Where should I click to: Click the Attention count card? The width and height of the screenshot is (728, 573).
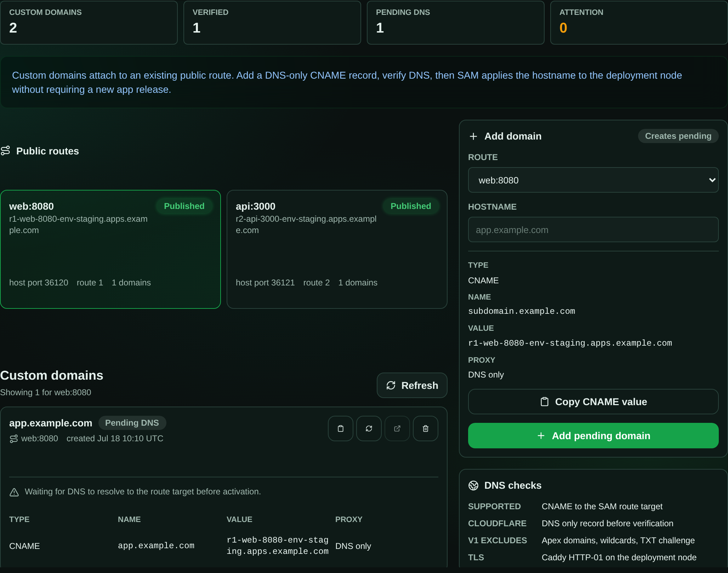[639, 23]
